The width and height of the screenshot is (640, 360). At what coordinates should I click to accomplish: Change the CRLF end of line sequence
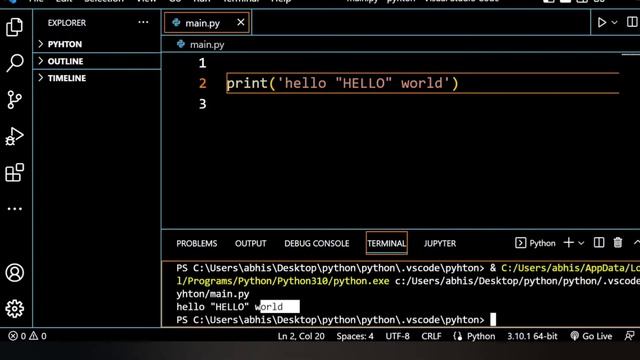tap(431, 336)
